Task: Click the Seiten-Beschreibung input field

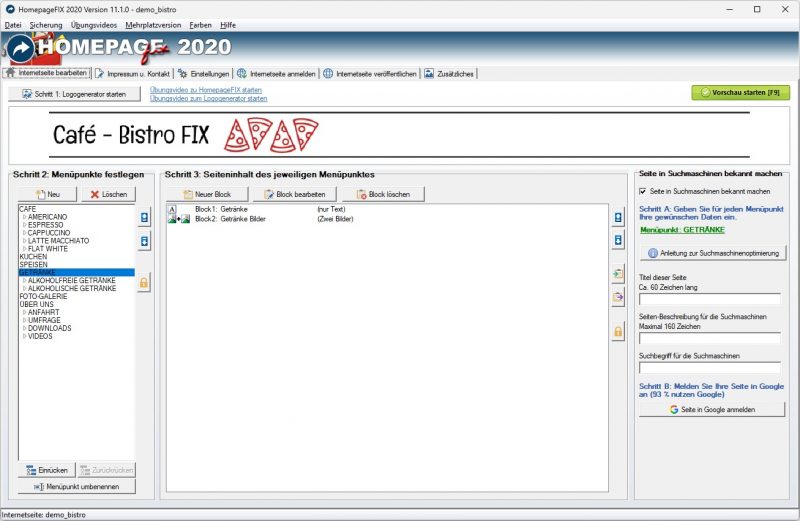Action: 710,338
